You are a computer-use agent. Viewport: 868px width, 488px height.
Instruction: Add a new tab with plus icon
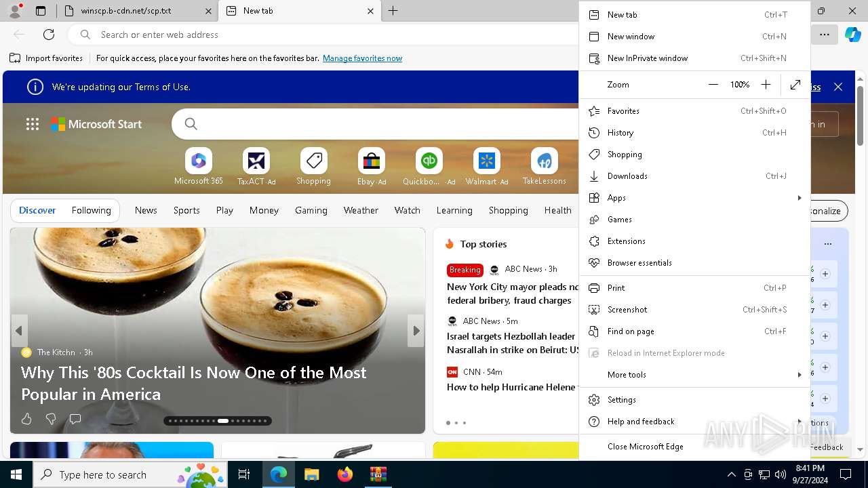(393, 11)
